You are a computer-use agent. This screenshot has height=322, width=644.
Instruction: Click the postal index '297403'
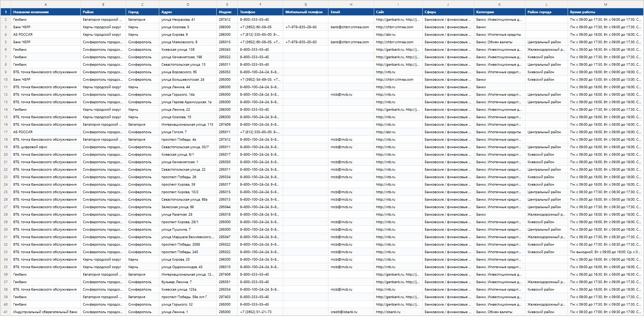tap(227, 297)
